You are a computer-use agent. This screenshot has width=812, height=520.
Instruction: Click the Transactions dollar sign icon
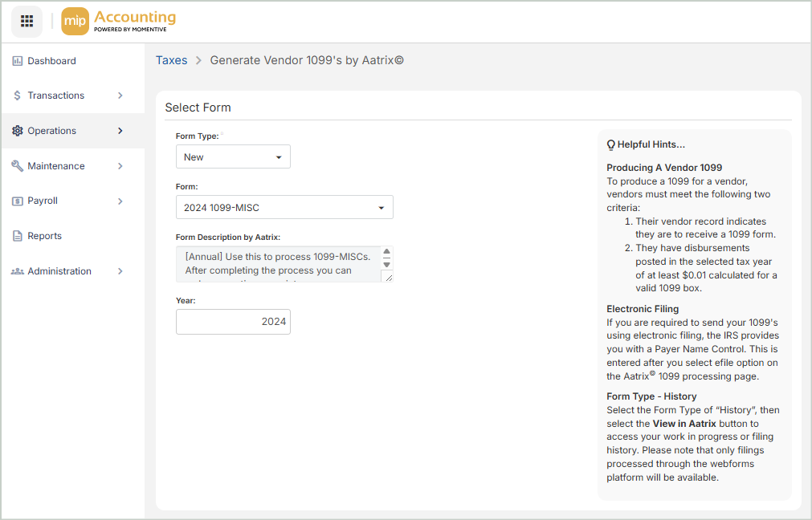[x=18, y=95]
